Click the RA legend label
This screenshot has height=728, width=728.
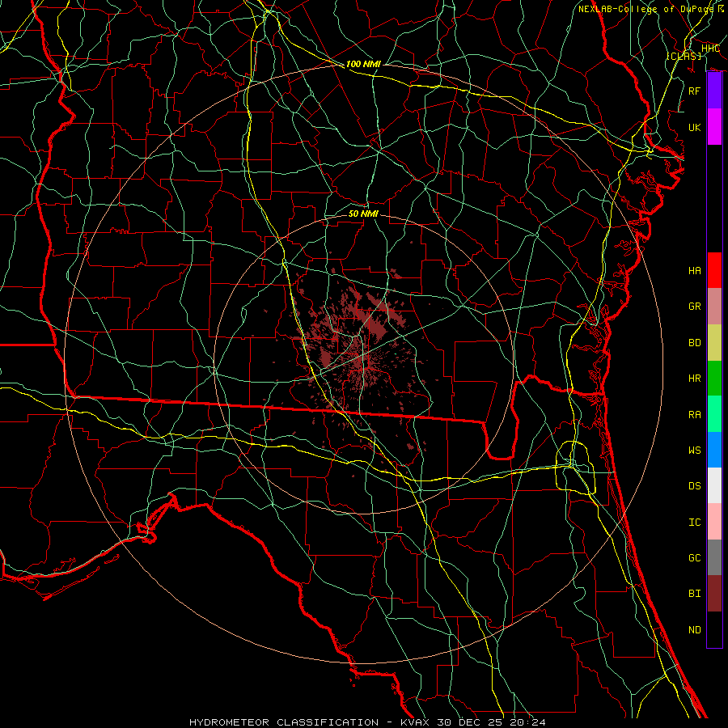(x=694, y=415)
